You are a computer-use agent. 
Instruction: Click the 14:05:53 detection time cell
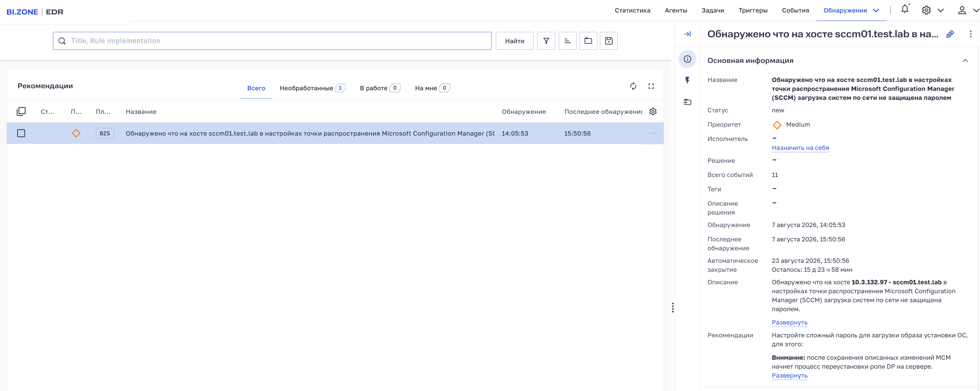point(515,133)
